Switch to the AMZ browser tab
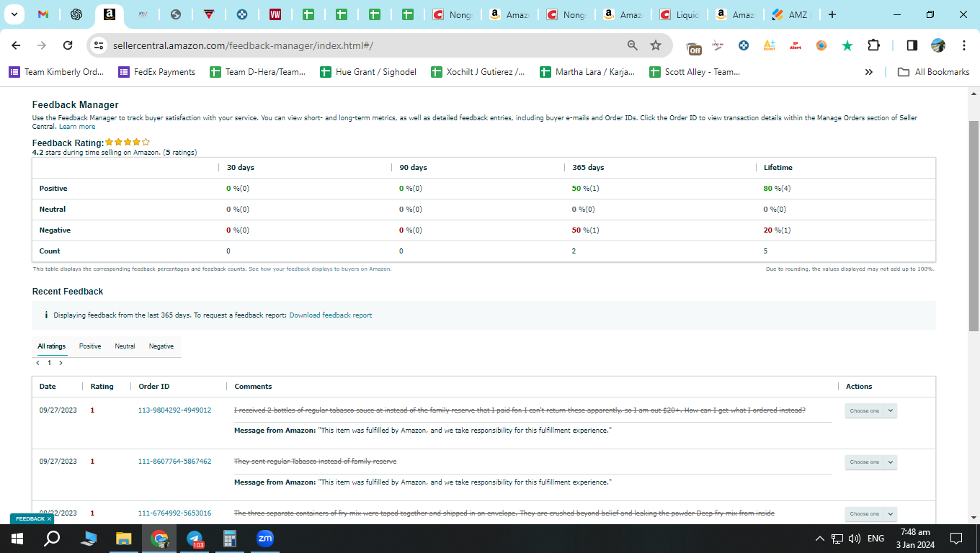980x553 pixels. 791,14
